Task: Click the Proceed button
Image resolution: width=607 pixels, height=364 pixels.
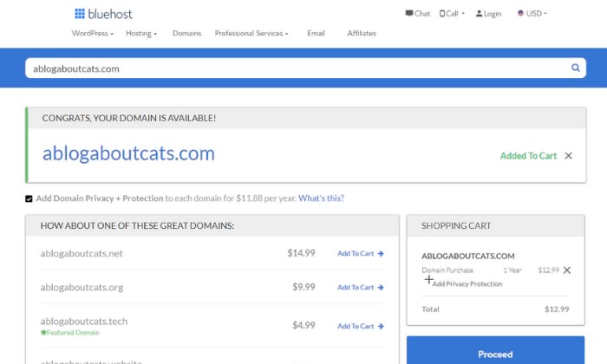Action: tap(495, 350)
